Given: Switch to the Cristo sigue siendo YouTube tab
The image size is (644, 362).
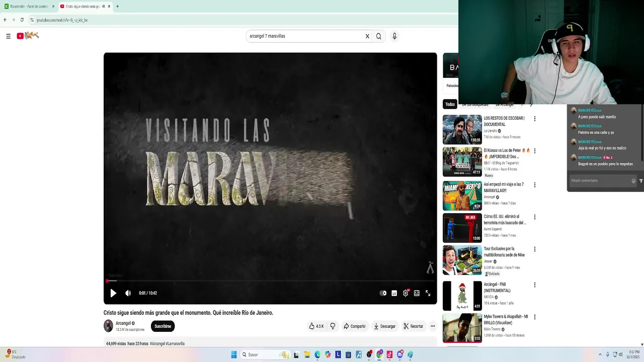Looking at the screenshot, I should click(85, 7).
